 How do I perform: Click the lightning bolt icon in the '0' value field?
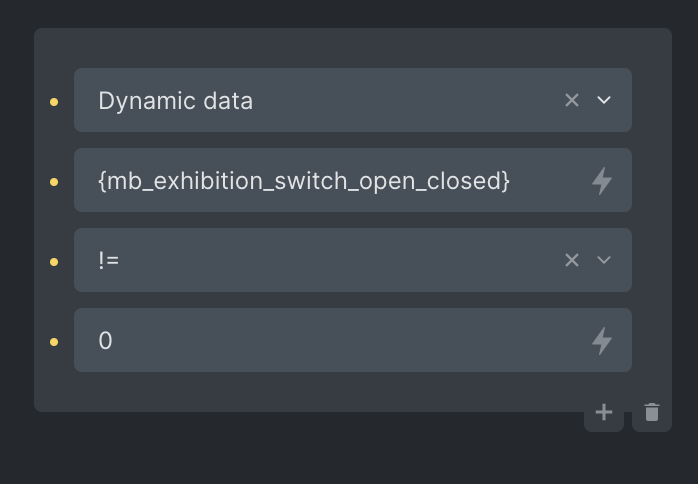(602, 341)
